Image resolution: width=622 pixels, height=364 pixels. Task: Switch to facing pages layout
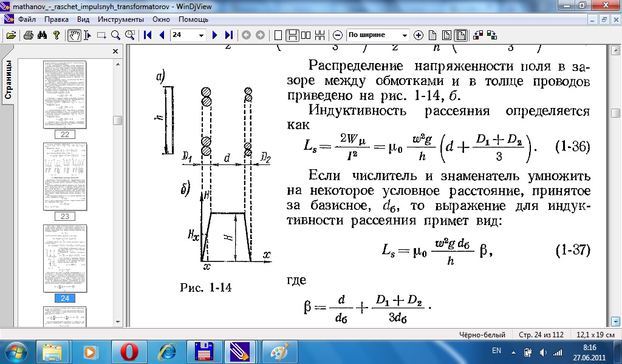306,35
